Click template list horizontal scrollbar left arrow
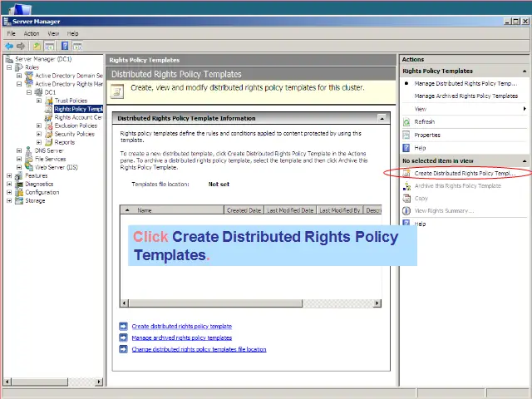This screenshot has width=532, height=399. point(125,303)
